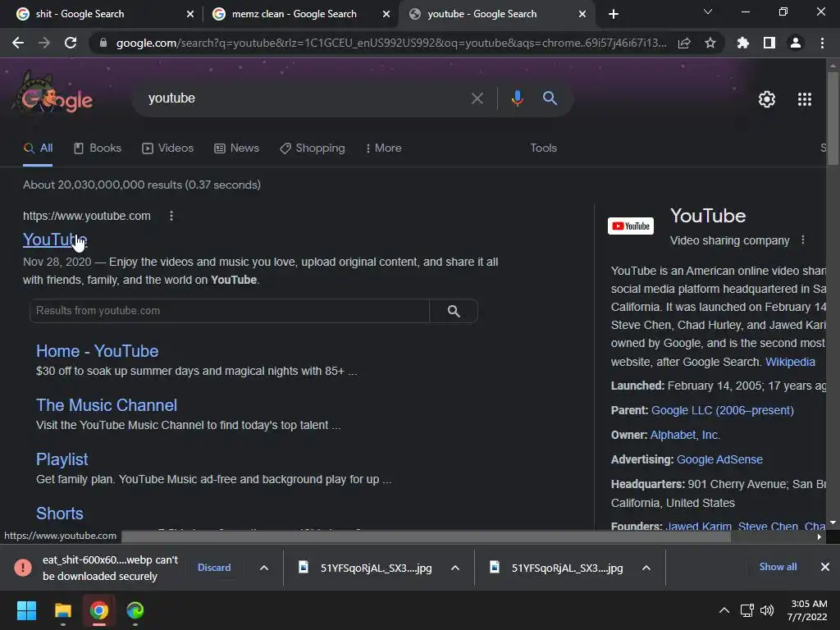840x630 pixels.
Task: Open the 'Home - YouTube' sitelink
Action: 97,351
